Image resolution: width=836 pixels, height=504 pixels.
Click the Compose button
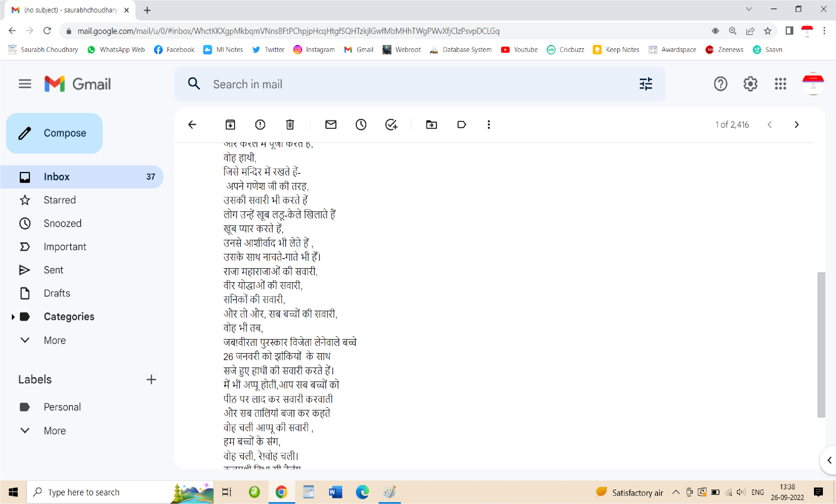pyautogui.click(x=54, y=133)
